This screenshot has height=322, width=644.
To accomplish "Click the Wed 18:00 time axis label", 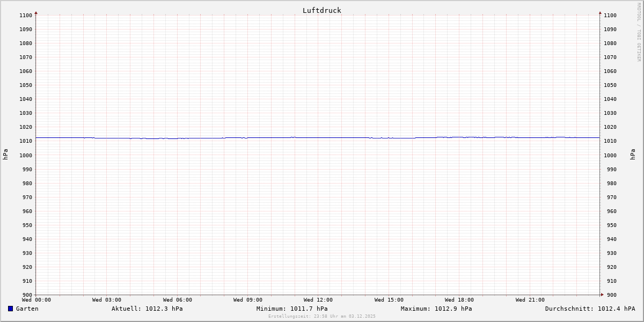I will (459, 300).
